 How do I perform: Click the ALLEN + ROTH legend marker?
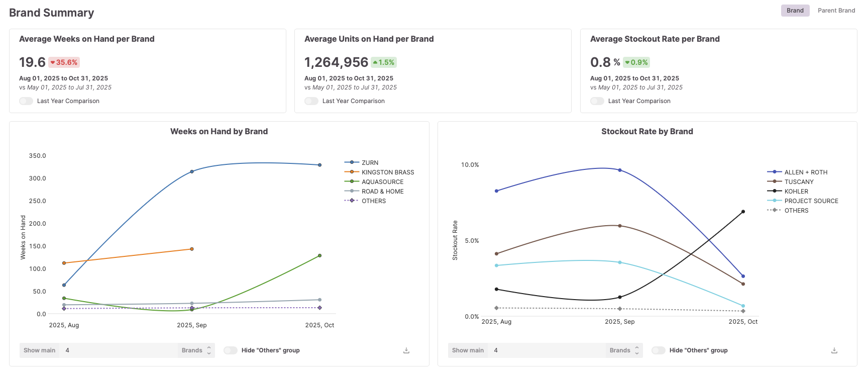[x=775, y=172]
